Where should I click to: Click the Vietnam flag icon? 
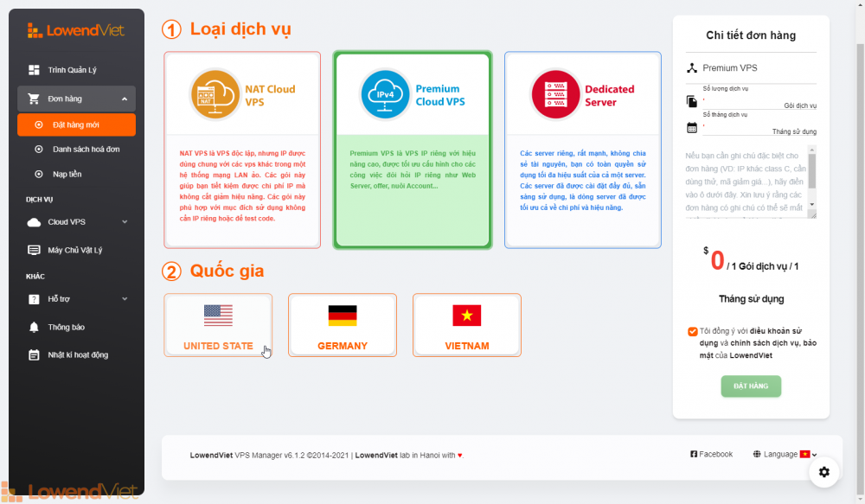467,316
